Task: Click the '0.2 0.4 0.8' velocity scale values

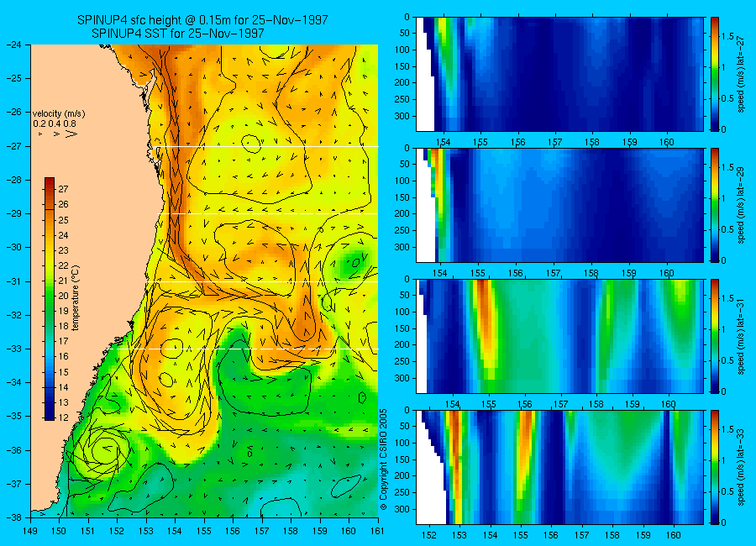Action: [55, 123]
